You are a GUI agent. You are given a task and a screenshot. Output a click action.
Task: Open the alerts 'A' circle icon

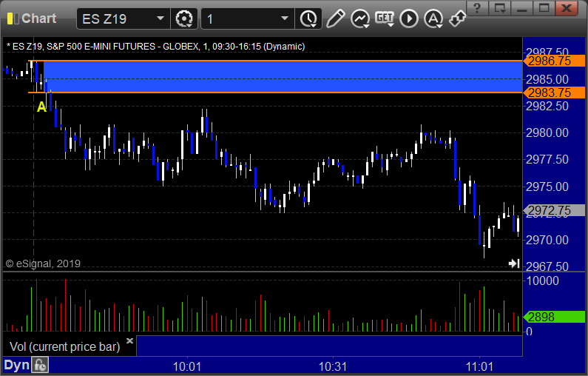point(433,19)
